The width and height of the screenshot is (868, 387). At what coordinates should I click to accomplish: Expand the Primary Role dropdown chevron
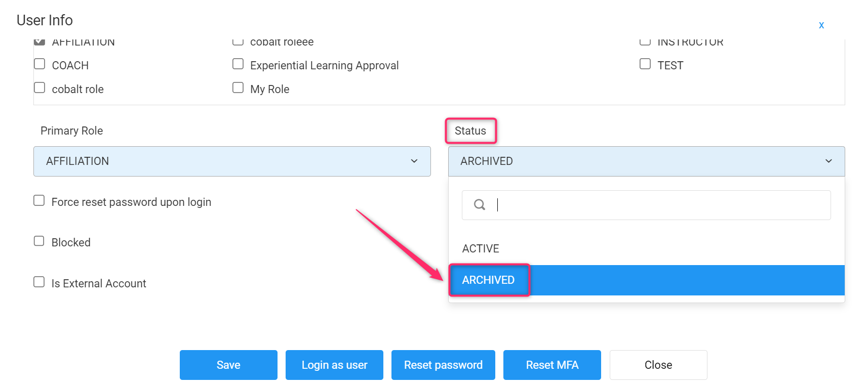[414, 161]
